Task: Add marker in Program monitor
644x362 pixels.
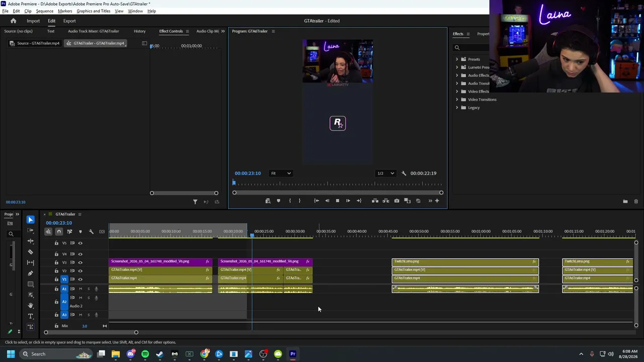Action: click(x=278, y=201)
